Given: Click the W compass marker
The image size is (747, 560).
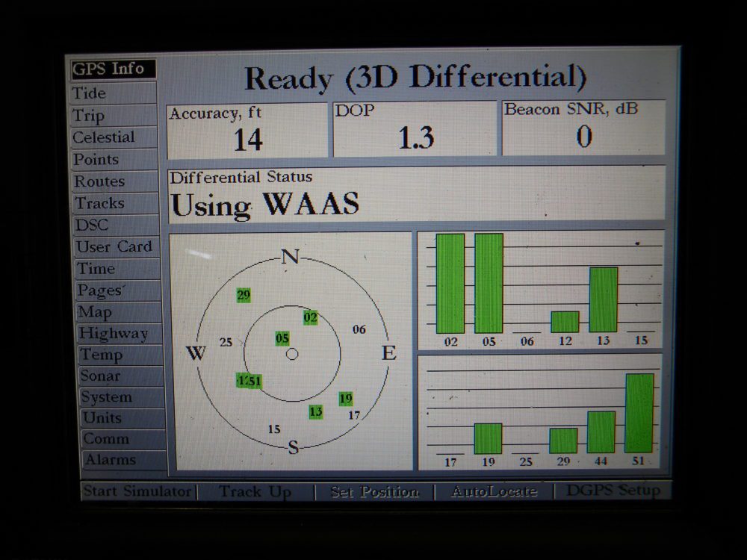Looking at the screenshot, I should click(196, 353).
